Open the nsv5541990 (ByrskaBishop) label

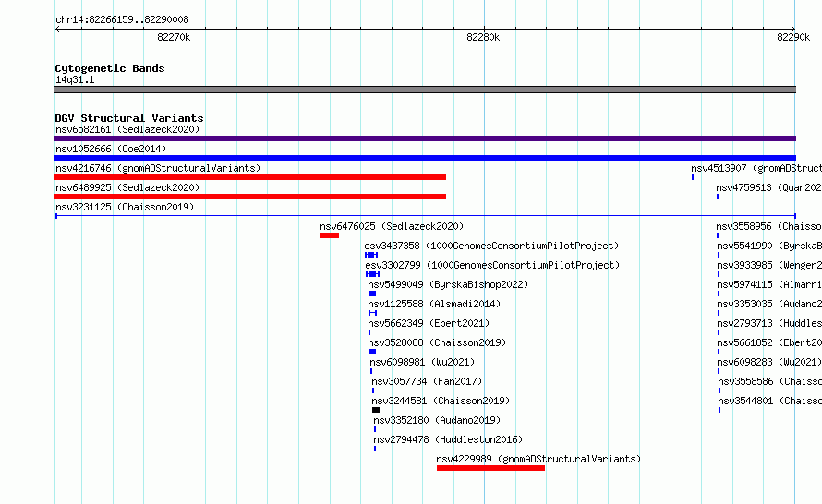(769, 246)
